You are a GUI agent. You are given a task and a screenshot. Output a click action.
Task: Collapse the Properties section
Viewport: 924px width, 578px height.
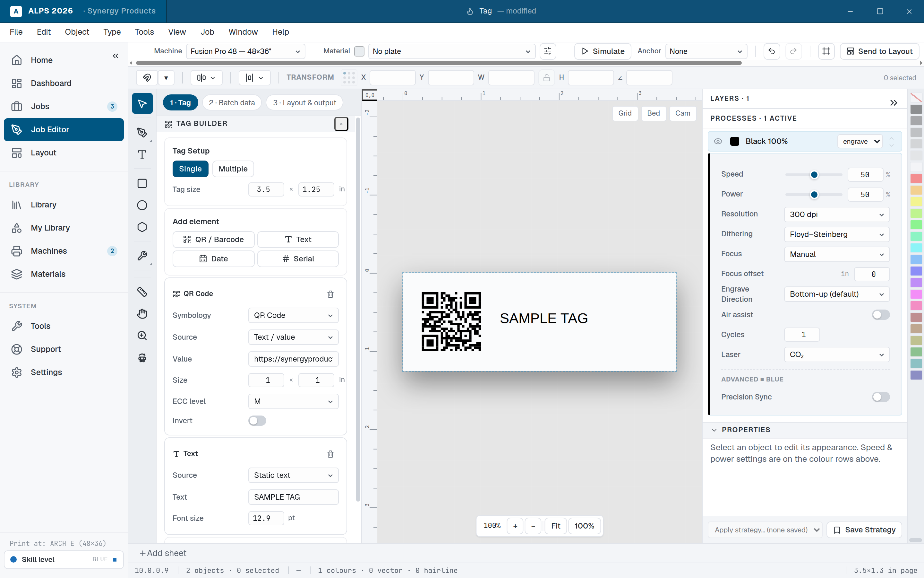pyautogui.click(x=714, y=430)
